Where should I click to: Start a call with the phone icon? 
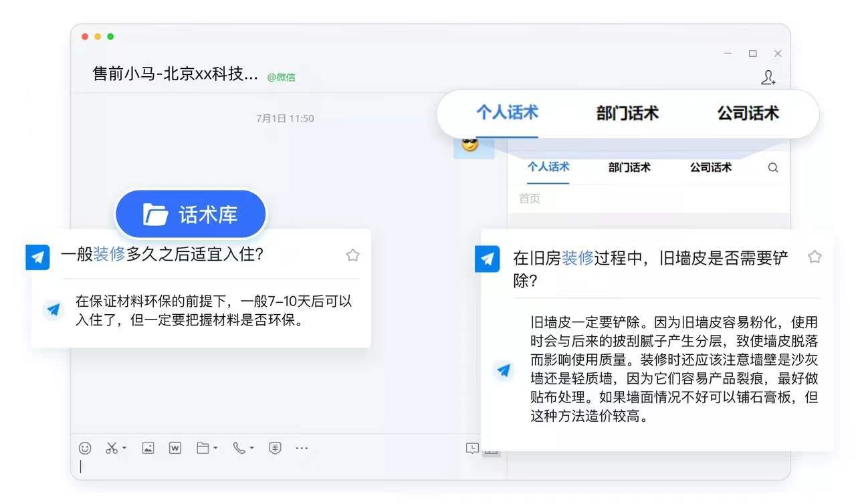click(x=239, y=448)
